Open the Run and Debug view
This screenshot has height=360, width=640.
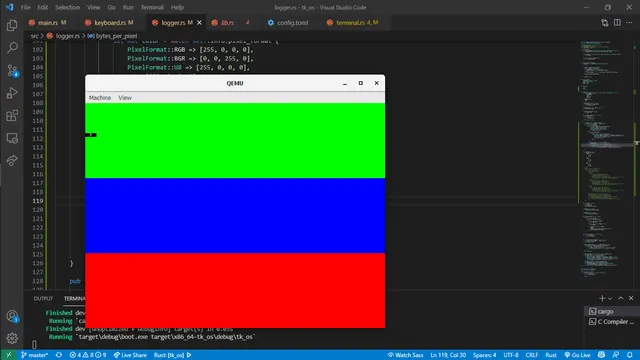12,93
